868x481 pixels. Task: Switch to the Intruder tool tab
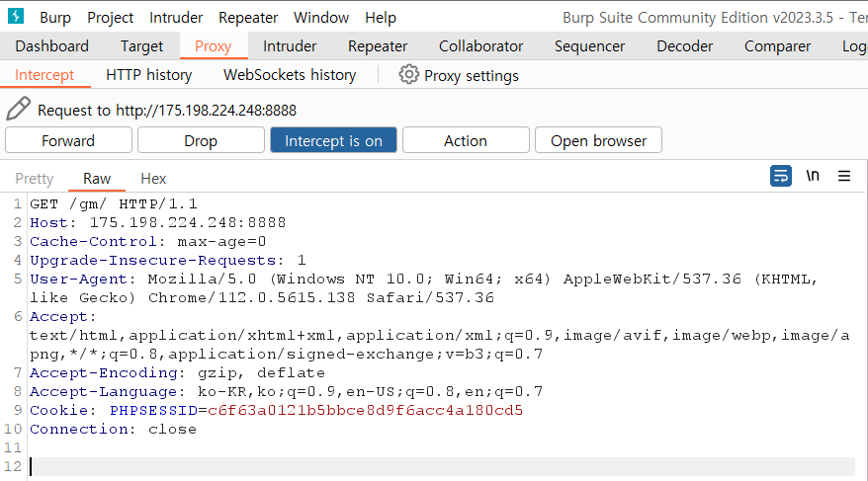(x=290, y=45)
